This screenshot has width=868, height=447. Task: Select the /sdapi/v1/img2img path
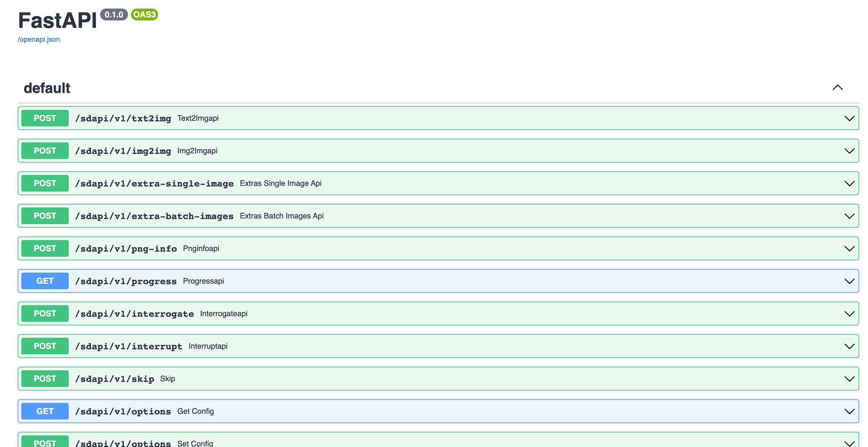pyautogui.click(x=123, y=151)
